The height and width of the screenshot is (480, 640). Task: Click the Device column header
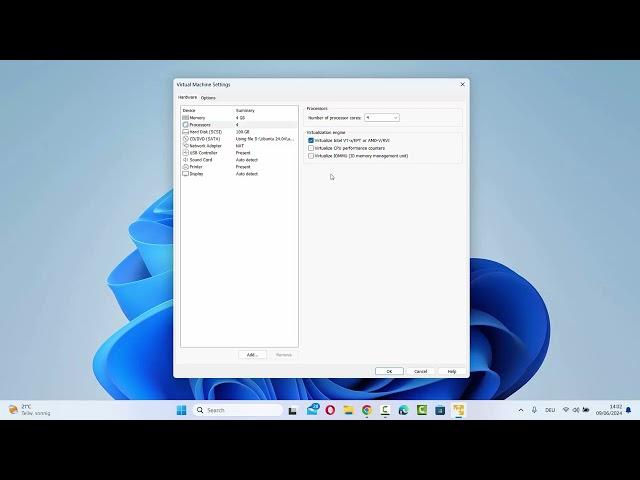pos(189,111)
